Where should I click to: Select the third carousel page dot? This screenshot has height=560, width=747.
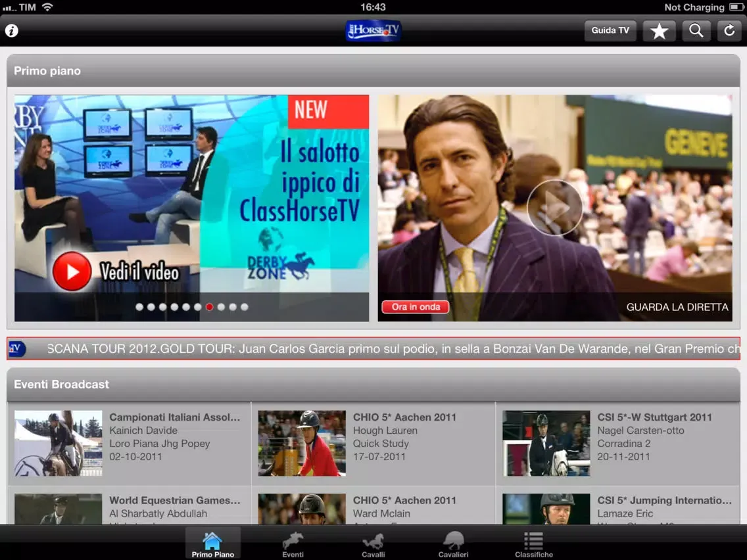coord(162,307)
